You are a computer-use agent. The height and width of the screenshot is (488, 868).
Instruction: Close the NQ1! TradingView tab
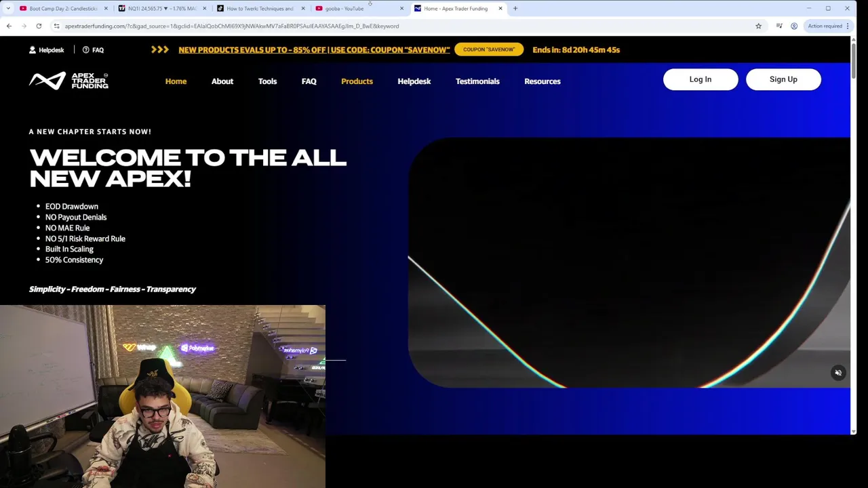tap(204, 8)
